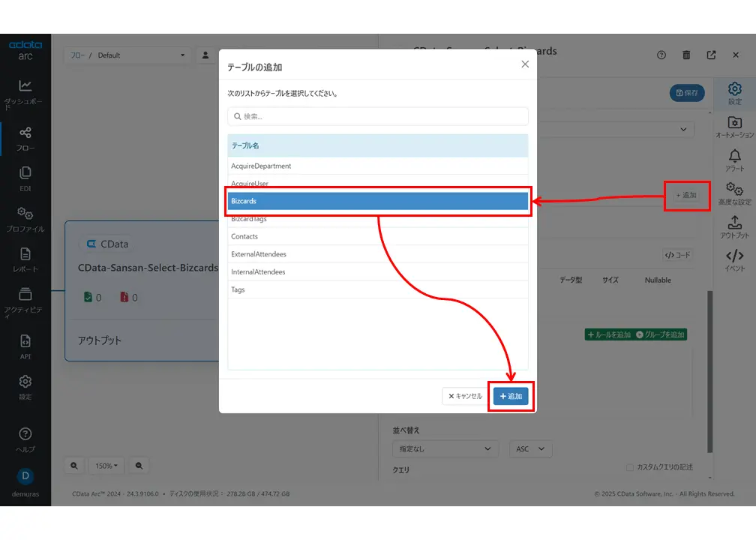
Task: Click the Cancel button in dialog
Action: click(465, 396)
